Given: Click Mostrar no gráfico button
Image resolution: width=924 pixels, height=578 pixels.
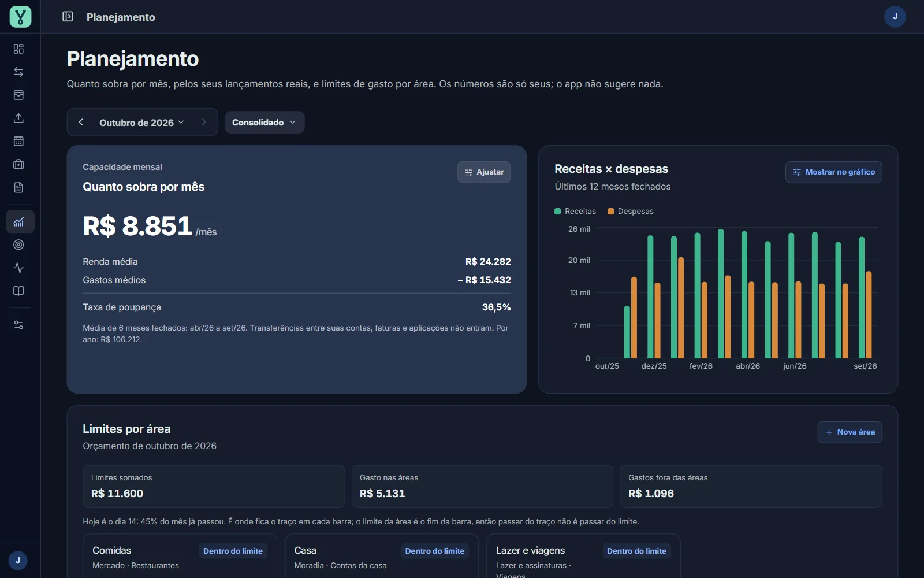Looking at the screenshot, I should 833,172.
